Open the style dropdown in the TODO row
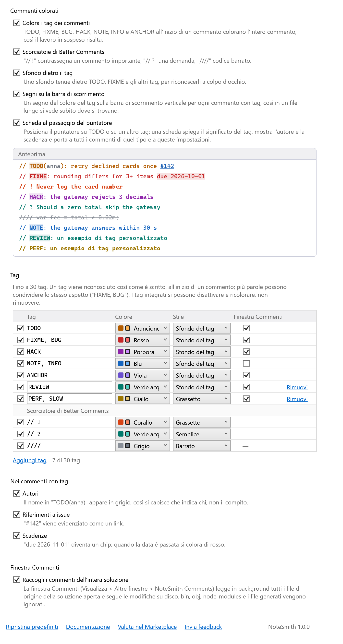 (202, 328)
